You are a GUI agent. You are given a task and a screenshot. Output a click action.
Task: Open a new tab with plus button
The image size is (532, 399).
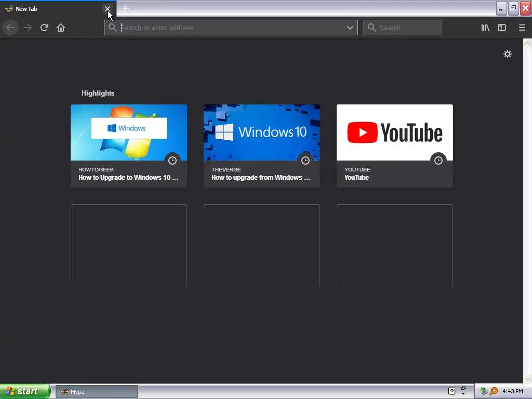pos(125,8)
